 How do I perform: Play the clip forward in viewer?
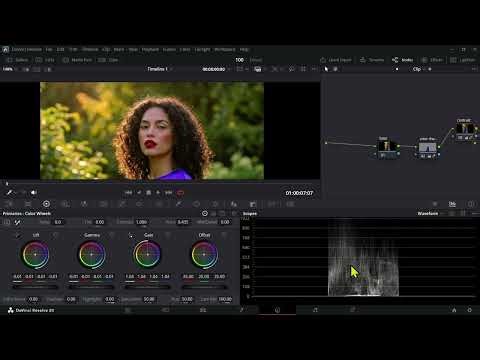click(158, 193)
